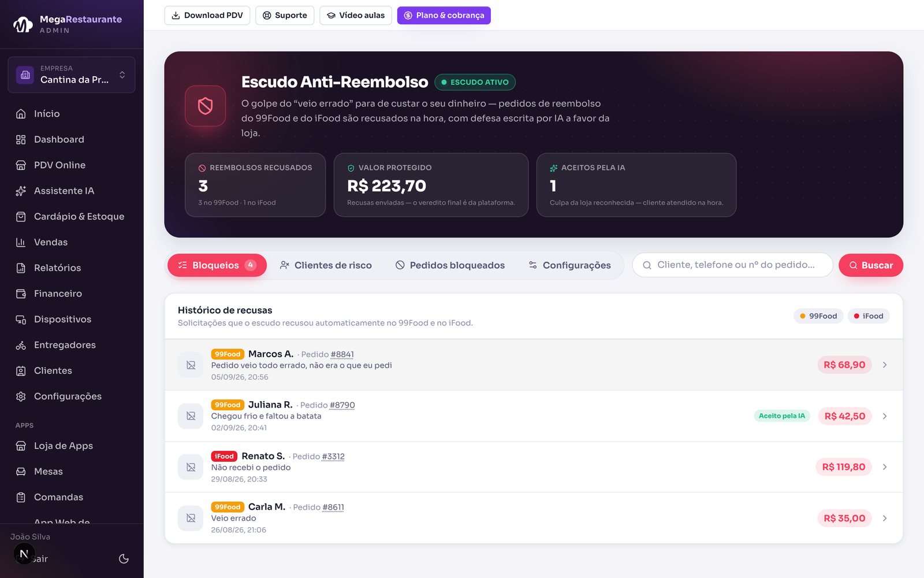Open order link #3312
Image resolution: width=924 pixels, height=578 pixels.
pyautogui.click(x=333, y=457)
